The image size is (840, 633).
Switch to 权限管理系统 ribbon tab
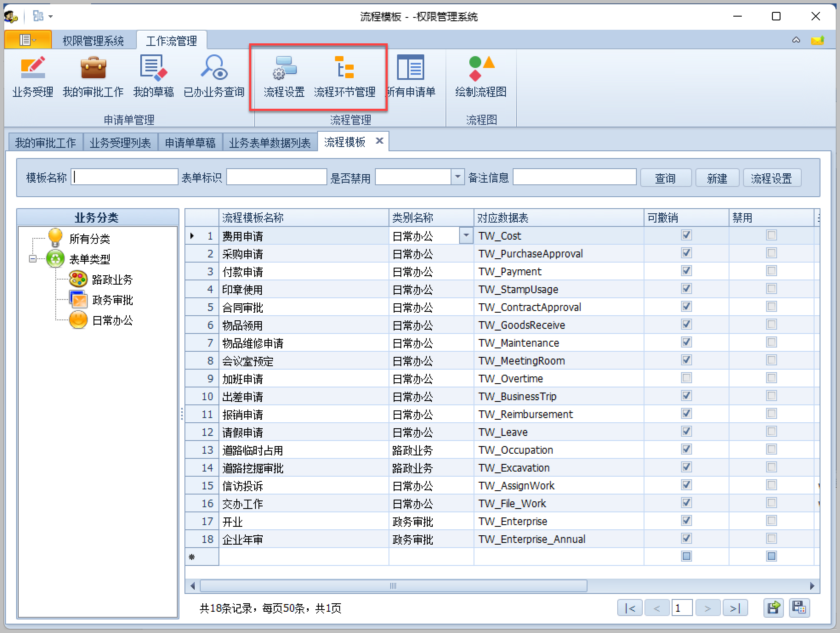(93, 41)
